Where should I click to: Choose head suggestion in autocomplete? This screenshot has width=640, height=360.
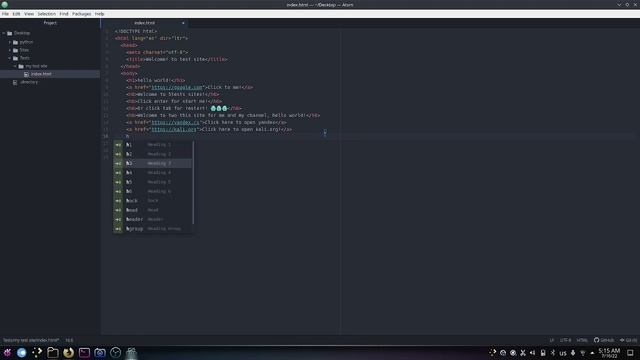click(x=153, y=210)
